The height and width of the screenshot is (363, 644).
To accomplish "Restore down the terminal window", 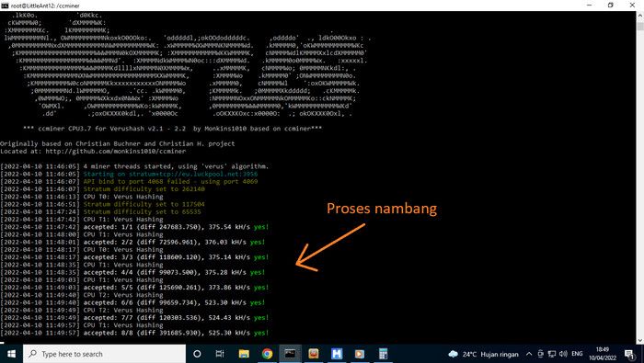I will pos(611,6).
